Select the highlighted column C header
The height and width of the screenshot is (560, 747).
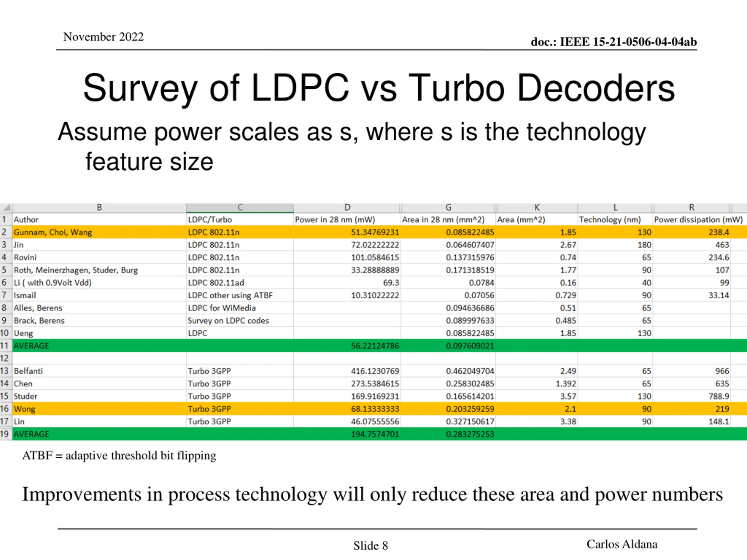coord(240,208)
